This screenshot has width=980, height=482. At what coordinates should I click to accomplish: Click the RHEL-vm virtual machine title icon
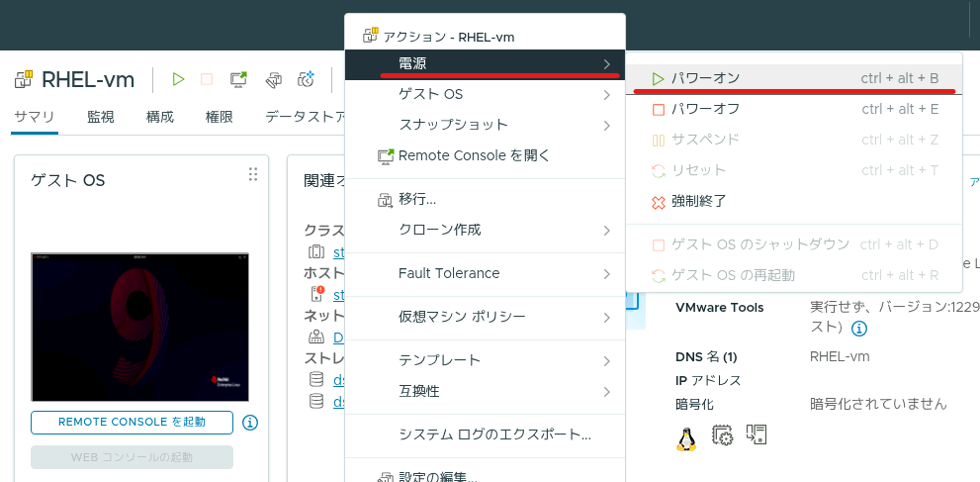(24, 79)
